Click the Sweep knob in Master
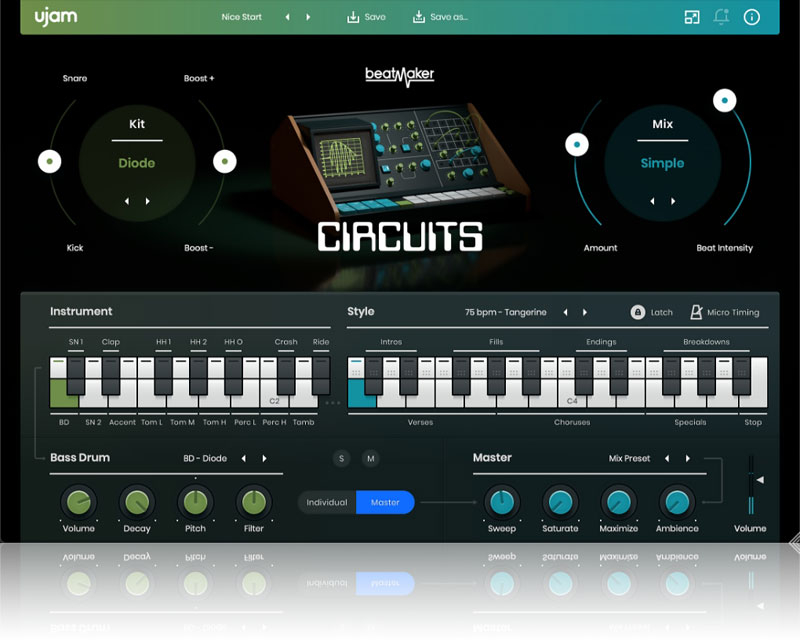This screenshot has height=643, width=800. pos(501,501)
